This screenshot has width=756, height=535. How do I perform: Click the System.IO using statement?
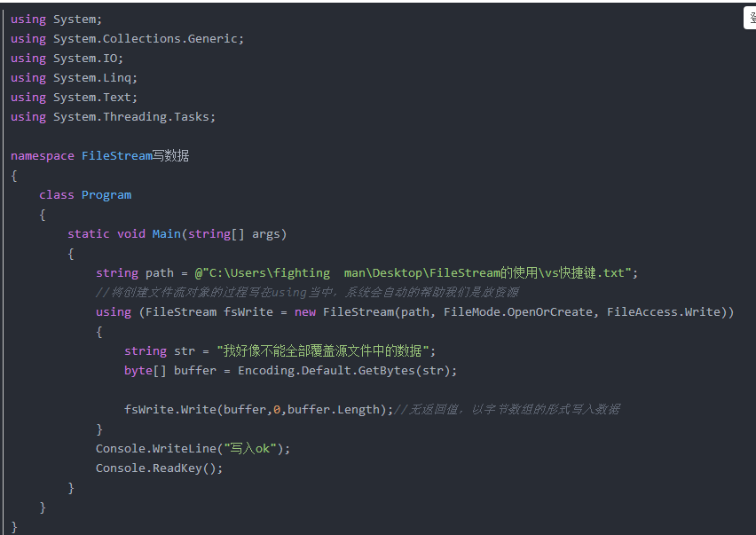(87, 58)
